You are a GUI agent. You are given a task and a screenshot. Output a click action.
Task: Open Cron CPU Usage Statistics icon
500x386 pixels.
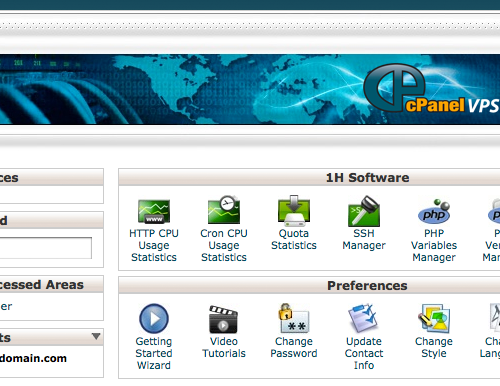click(224, 210)
